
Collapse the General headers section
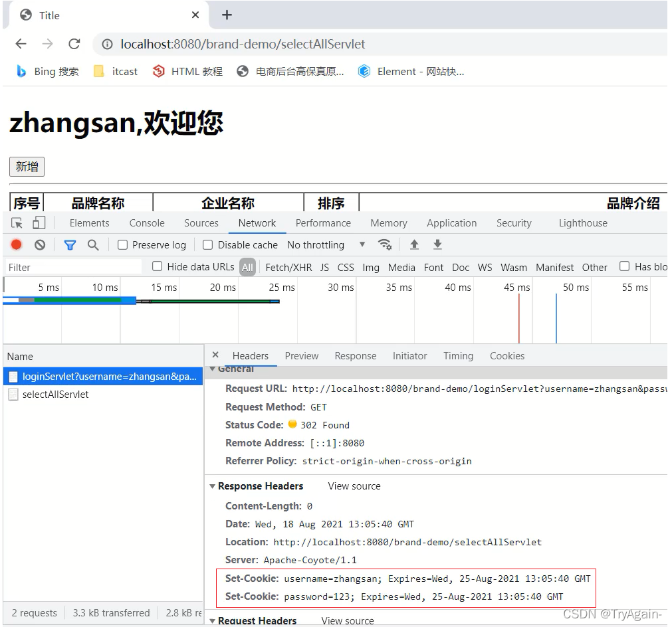[213, 369]
